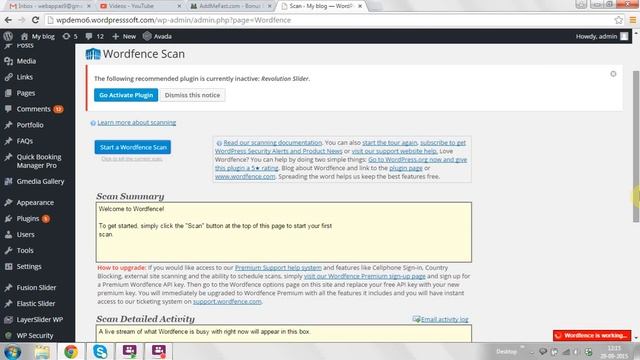Open Appearance in the sidebar
The height and width of the screenshot is (360, 640).
tap(35, 202)
